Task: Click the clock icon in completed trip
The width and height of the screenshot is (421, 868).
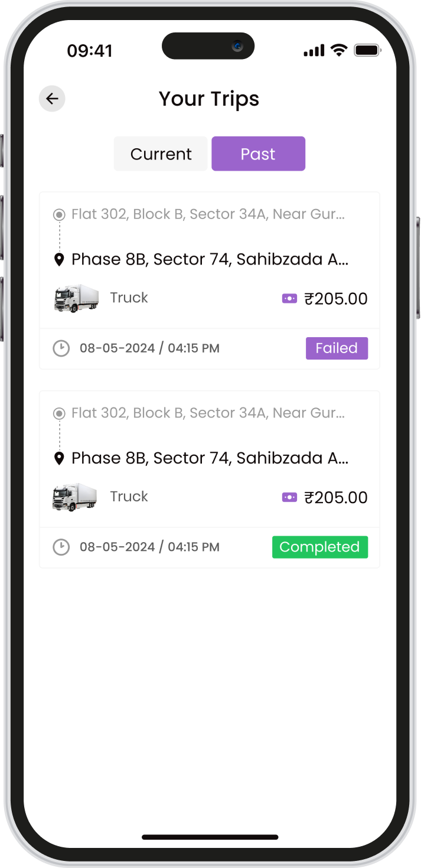Action: click(61, 547)
